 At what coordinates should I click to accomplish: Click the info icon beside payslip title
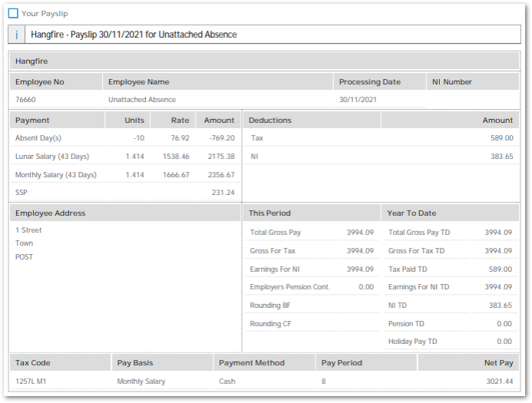tap(16, 35)
